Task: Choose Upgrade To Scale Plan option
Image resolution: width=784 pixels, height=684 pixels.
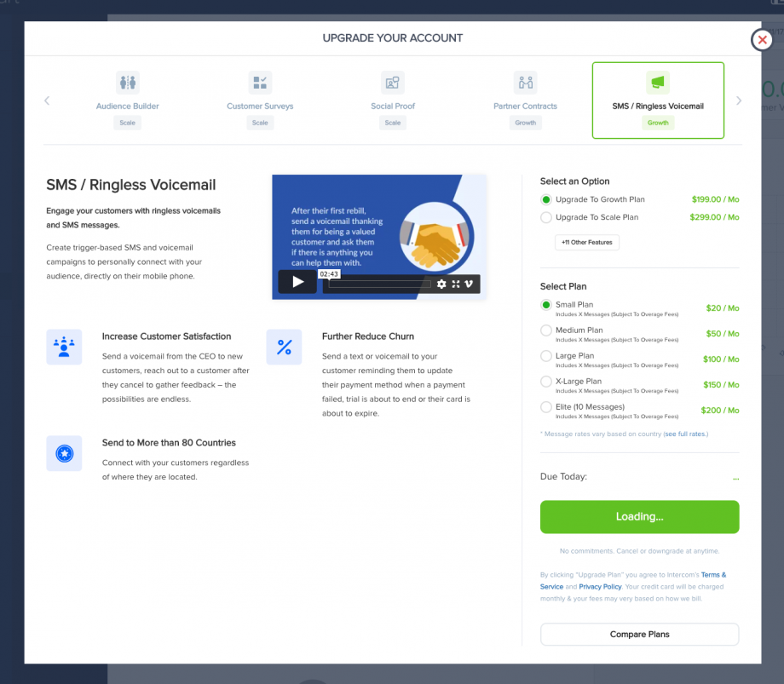Action: (546, 217)
